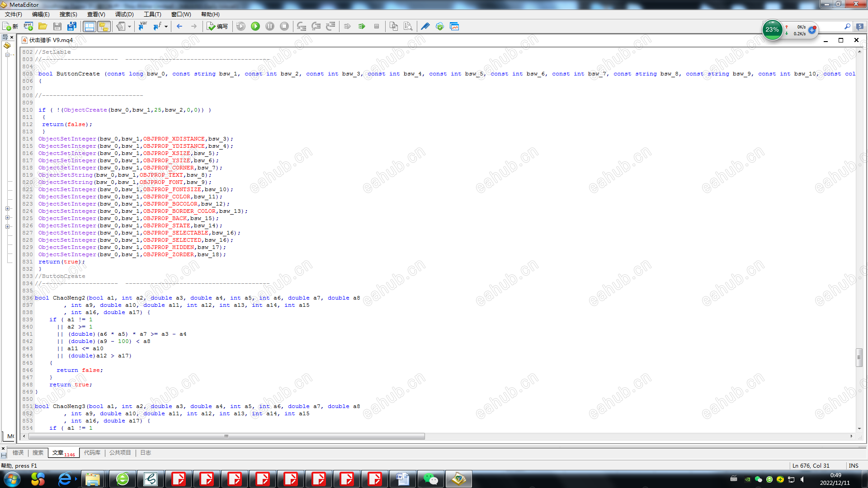Click the Compile (编写) toolbar button

[x=217, y=26]
